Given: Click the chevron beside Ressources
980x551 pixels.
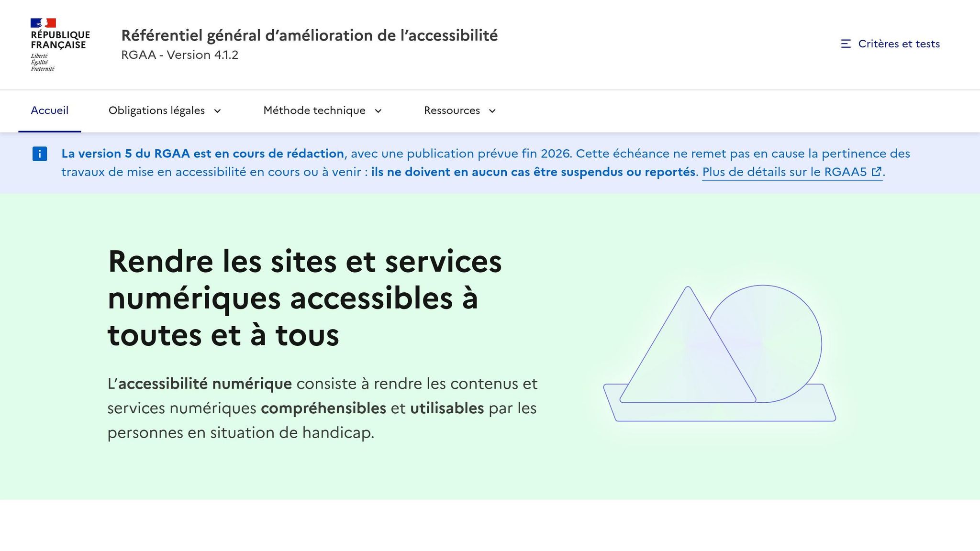Looking at the screenshot, I should point(492,111).
